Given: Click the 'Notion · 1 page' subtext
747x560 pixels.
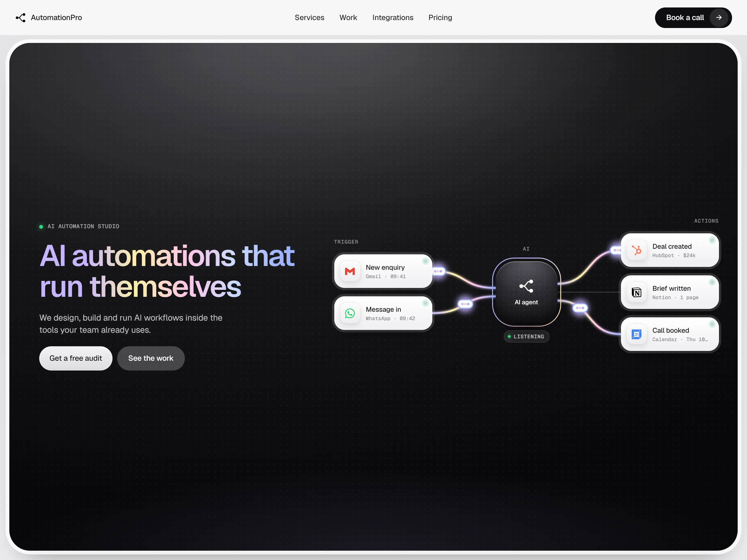Looking at the screenshot, I should click(x=675, y=297).
